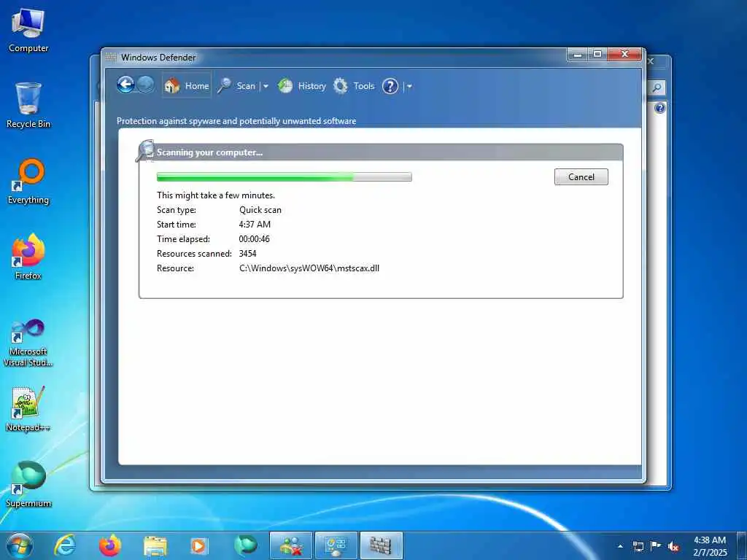Click the green scan progress bar

(284, 177)
